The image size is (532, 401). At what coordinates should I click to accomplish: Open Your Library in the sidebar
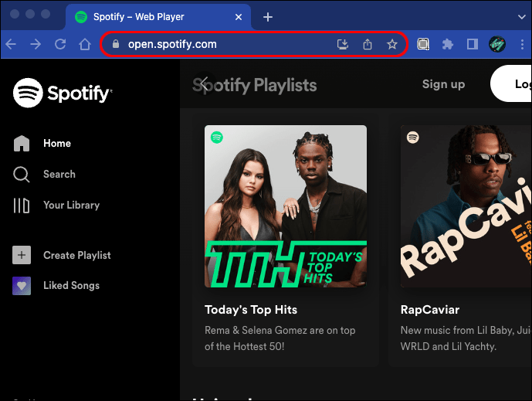71,205
